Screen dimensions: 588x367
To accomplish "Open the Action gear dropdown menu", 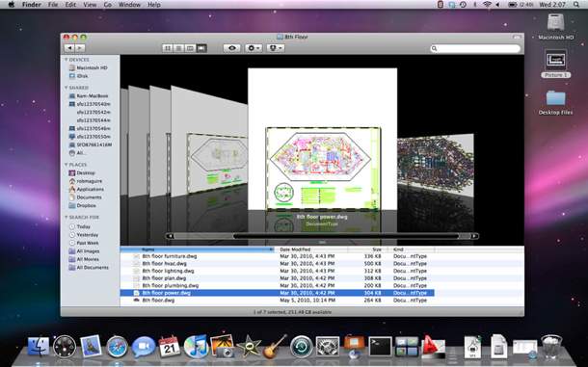I will tap(254, 48).
